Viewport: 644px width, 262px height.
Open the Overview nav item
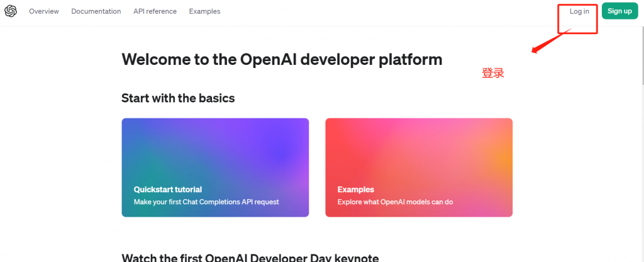[44, 11]
